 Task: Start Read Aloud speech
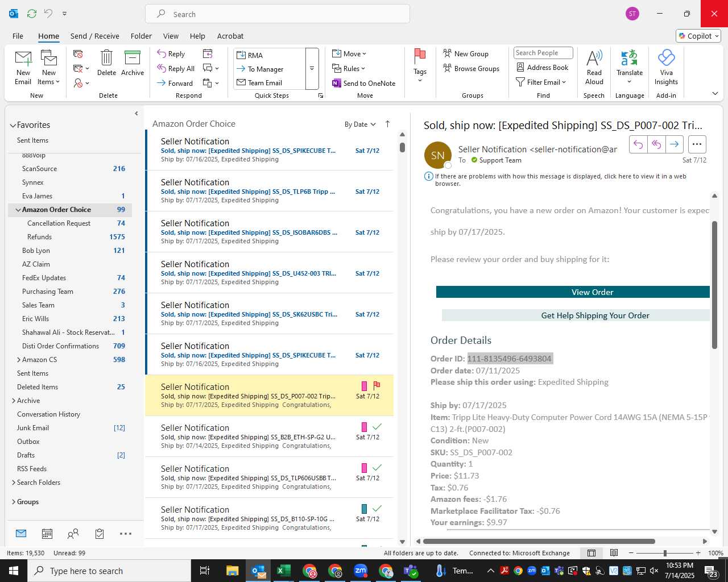pyautogui.click(x=594, y=68)
